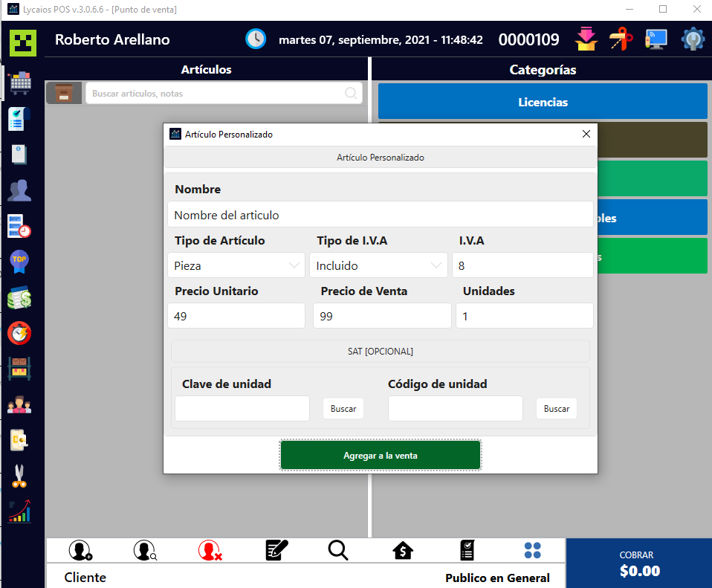Click the red remove client icon
This screenshot has height=588, width=712.
click(210, 551)
